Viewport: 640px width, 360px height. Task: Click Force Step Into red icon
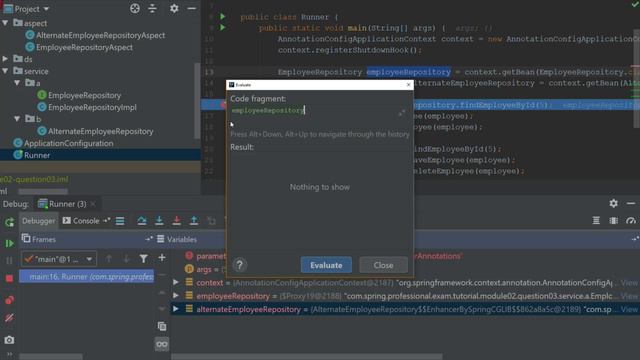[x=176, y=221]
